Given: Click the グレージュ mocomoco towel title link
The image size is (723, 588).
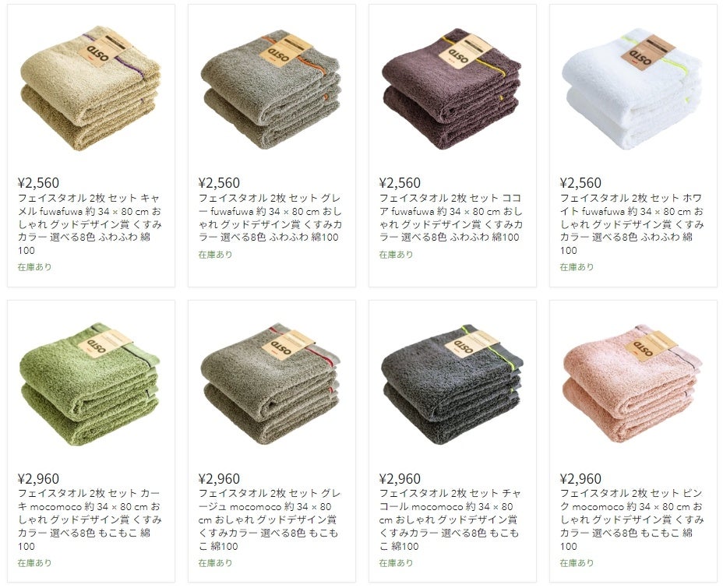Looking at the screenshot, I should coord(270,520).
